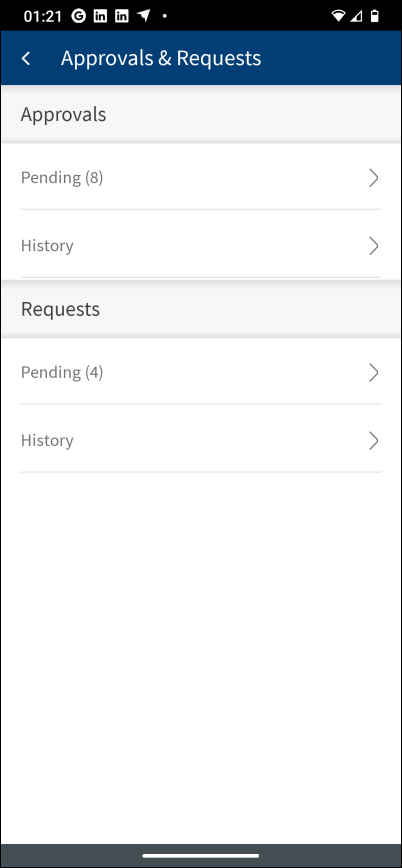Tap the back arrow in header
The image size is (402, 868).
25,58
